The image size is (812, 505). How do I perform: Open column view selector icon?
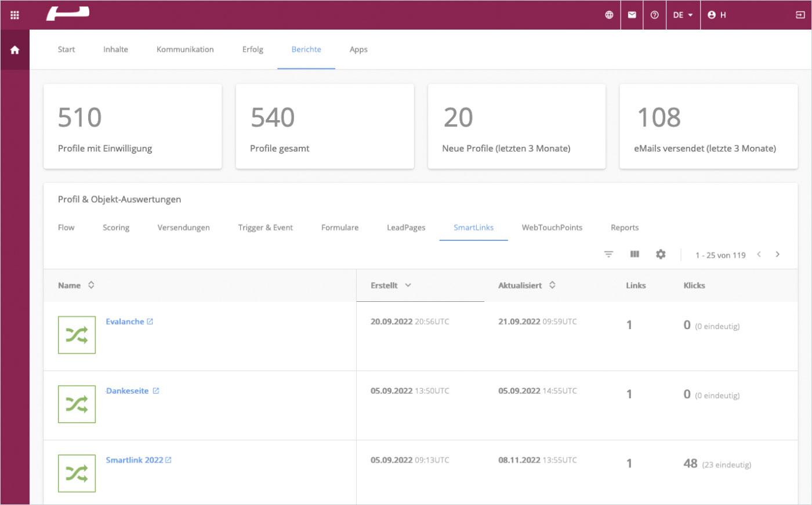635,254
